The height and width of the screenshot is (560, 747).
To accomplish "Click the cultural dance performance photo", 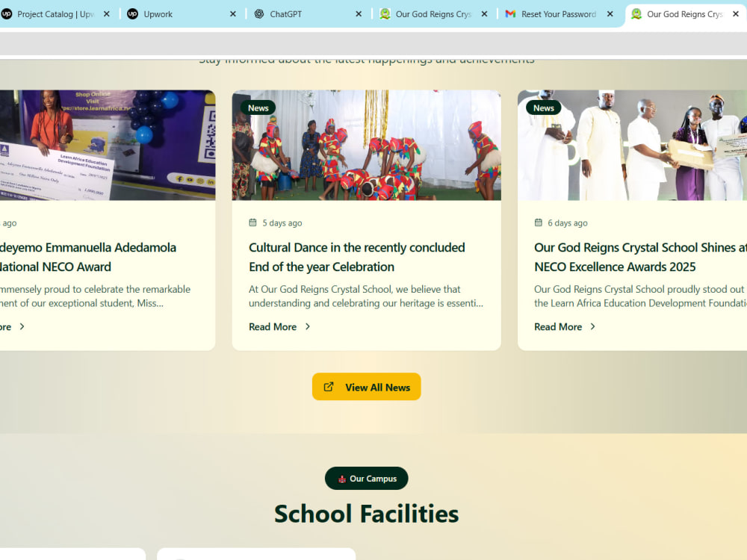I will 366,146.
